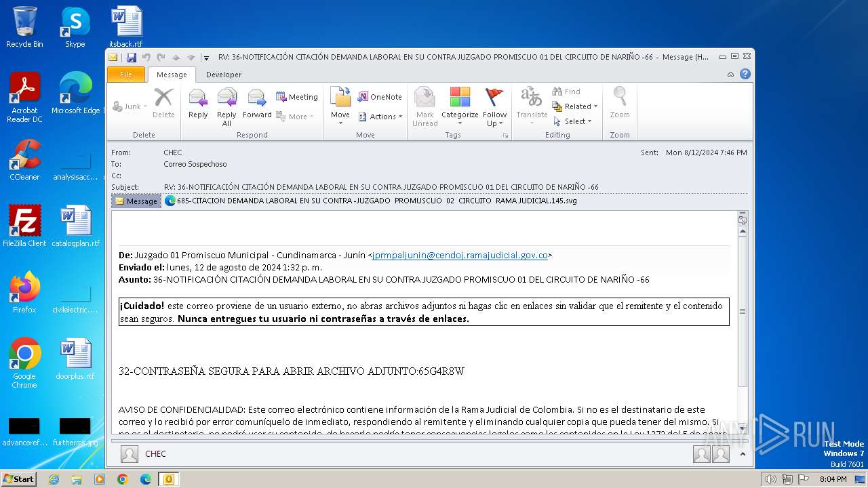Open the 685-CITACION DEMANDA LABORAL svg attachment
868x488 pixels.
pos(370,201)
